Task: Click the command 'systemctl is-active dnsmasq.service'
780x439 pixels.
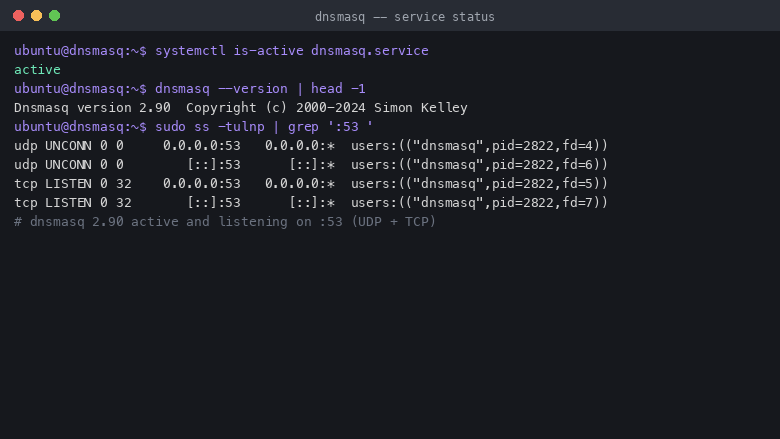Action: click(292, 51)
